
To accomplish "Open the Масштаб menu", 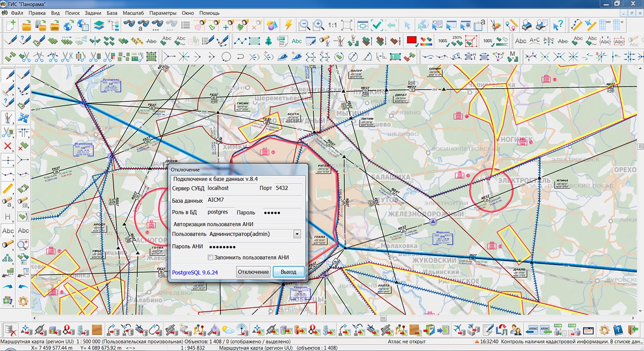I will (x=133, y=12).
